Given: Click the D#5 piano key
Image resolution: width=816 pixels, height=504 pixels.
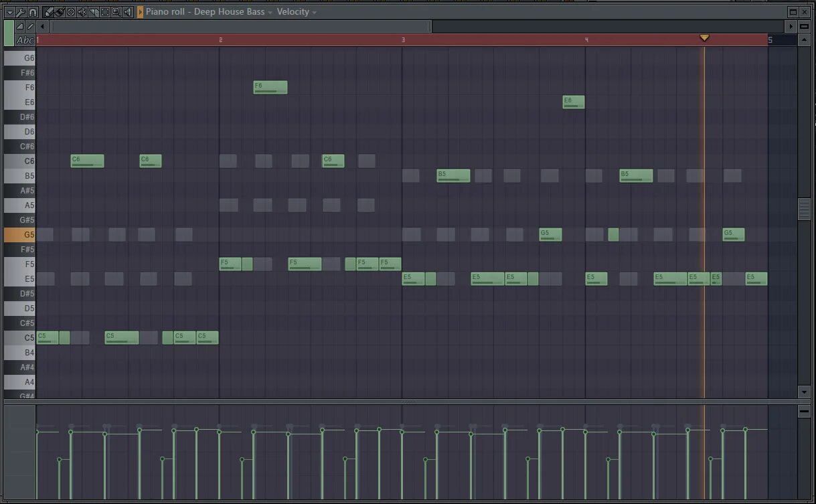Looking at the screenshot, I should (x=19, y=294).
